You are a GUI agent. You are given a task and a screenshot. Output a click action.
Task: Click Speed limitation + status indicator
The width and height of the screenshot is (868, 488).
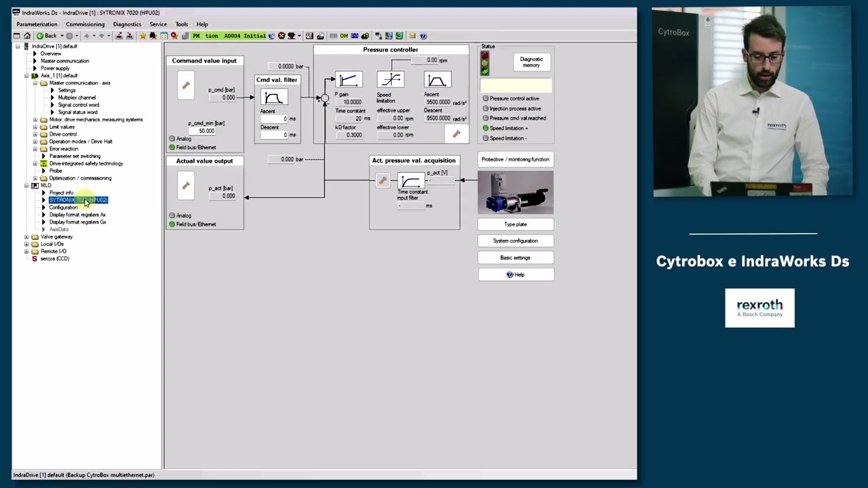click(x=486, y=128)
